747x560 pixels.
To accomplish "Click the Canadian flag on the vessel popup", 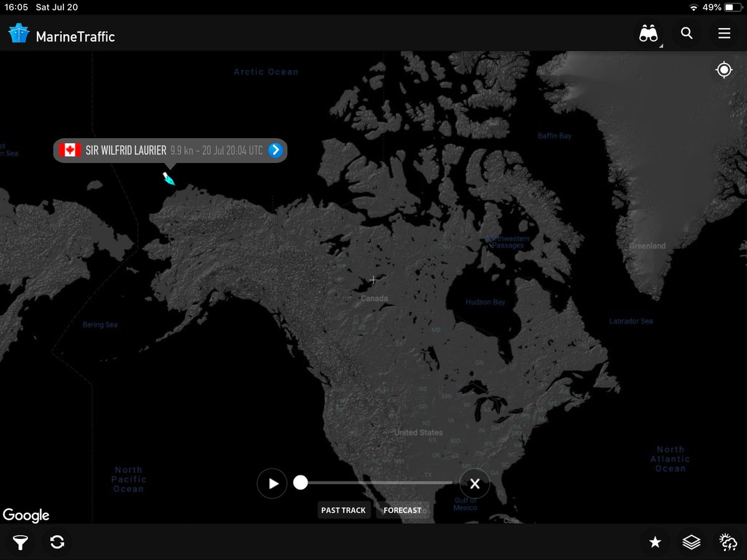I will (x=70, y=150).
